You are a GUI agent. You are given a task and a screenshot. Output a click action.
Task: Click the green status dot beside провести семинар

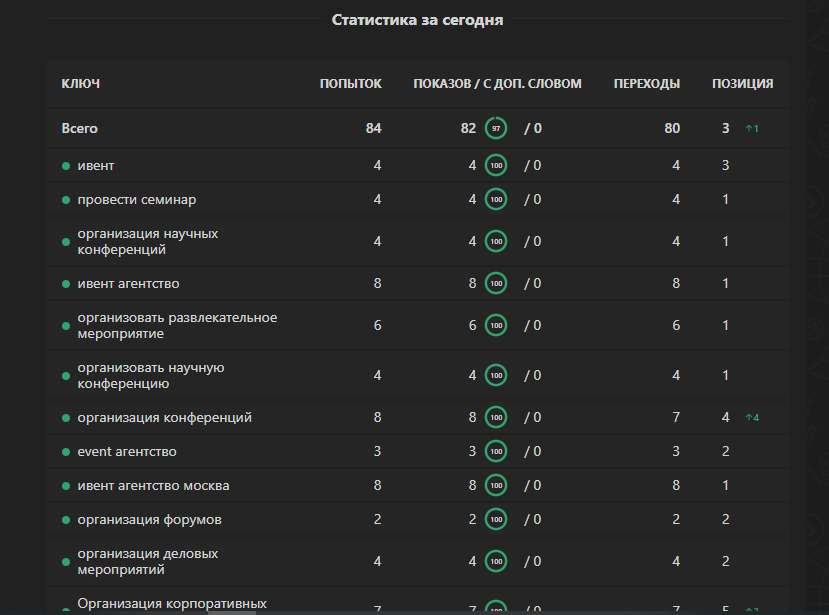(x=66, y=200)
